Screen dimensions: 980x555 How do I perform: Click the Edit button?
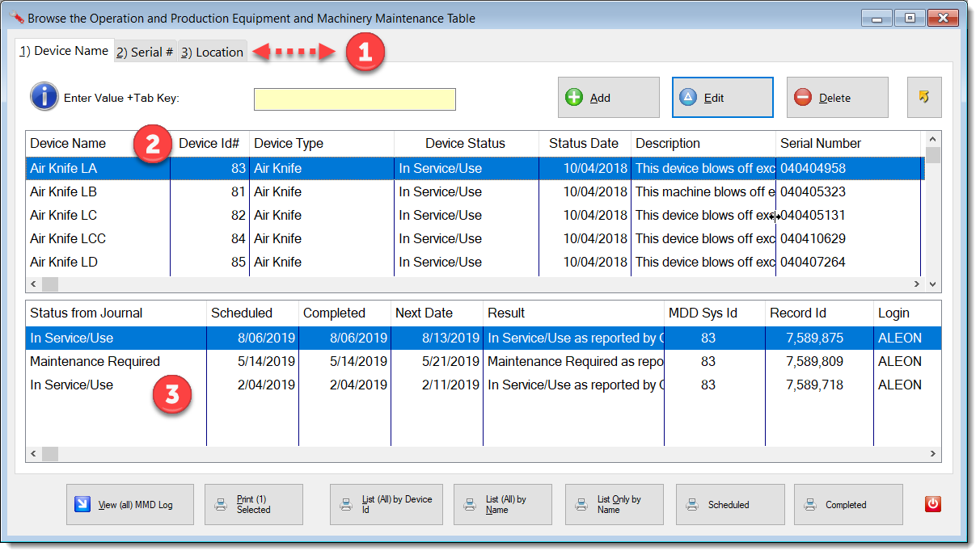point(722,98)
